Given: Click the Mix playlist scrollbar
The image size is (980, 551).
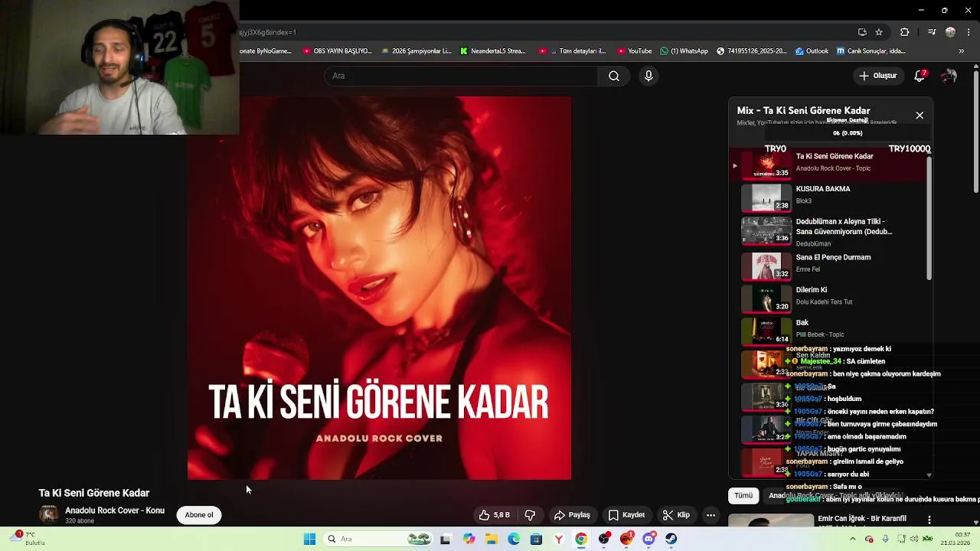Looking at the screenshot, I should pyautogui.click(x=929, y=218).
